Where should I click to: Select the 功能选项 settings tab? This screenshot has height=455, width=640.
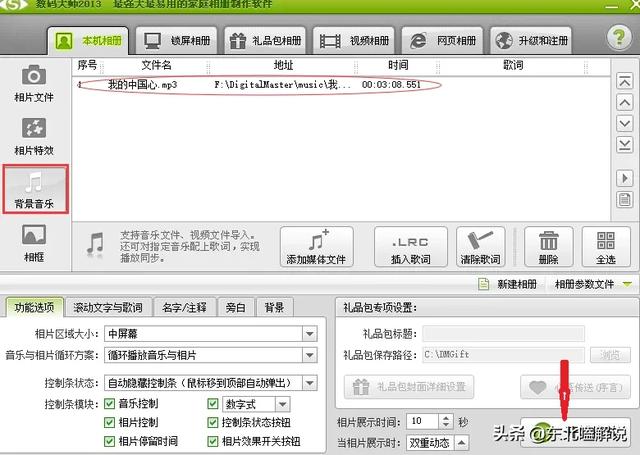(x=35, y=307)
